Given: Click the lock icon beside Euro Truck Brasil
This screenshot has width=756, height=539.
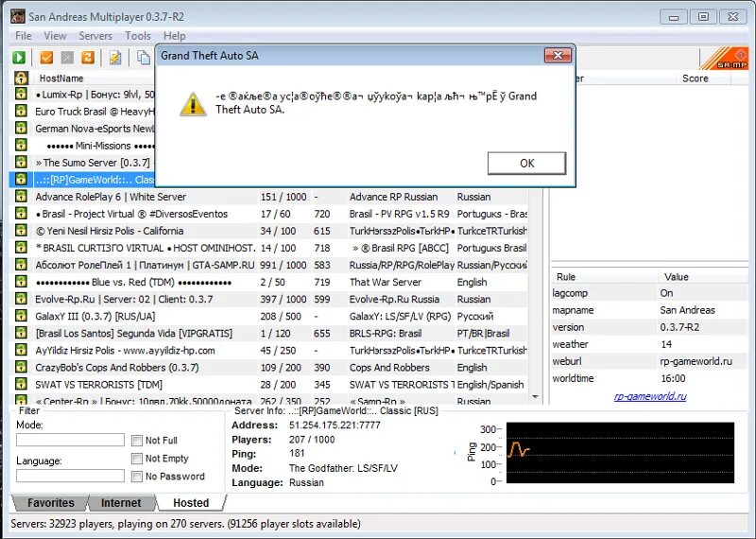Looking at the screenshot, I should click(21, 111).
